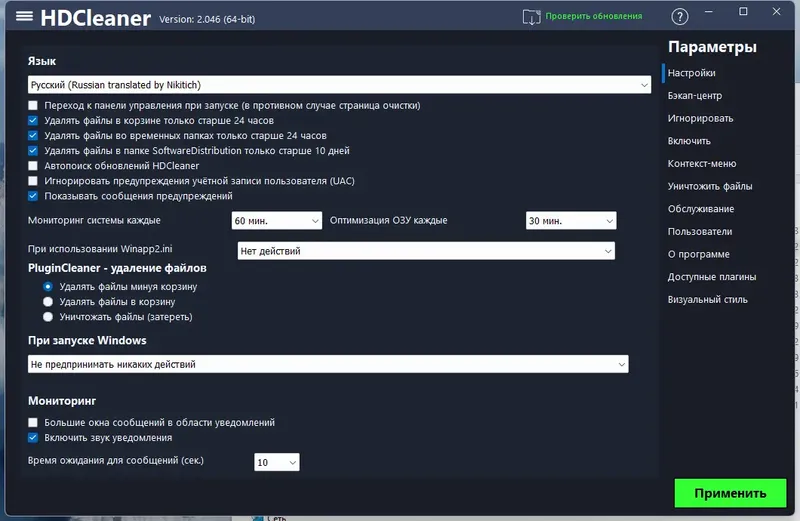Open the При запуске Windows dropdown
Image resolution: width=800 pixels, height=521 pixels.
coord(328,364)
